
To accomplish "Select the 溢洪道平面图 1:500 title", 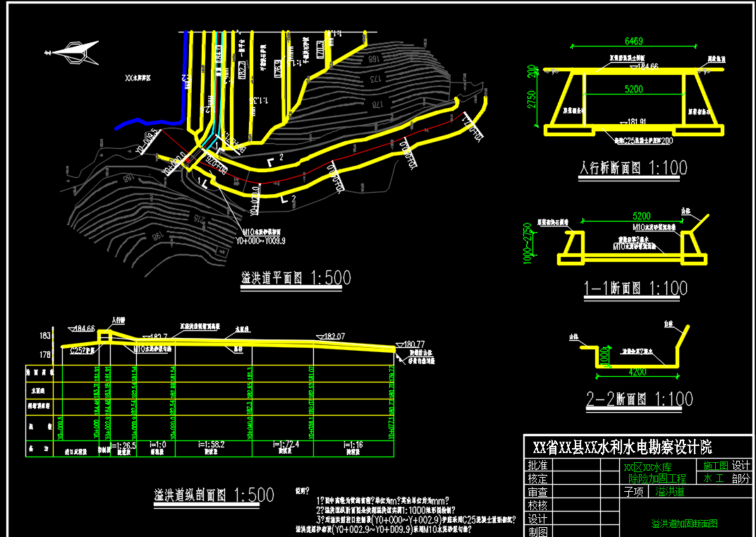I will coord(295,278).
